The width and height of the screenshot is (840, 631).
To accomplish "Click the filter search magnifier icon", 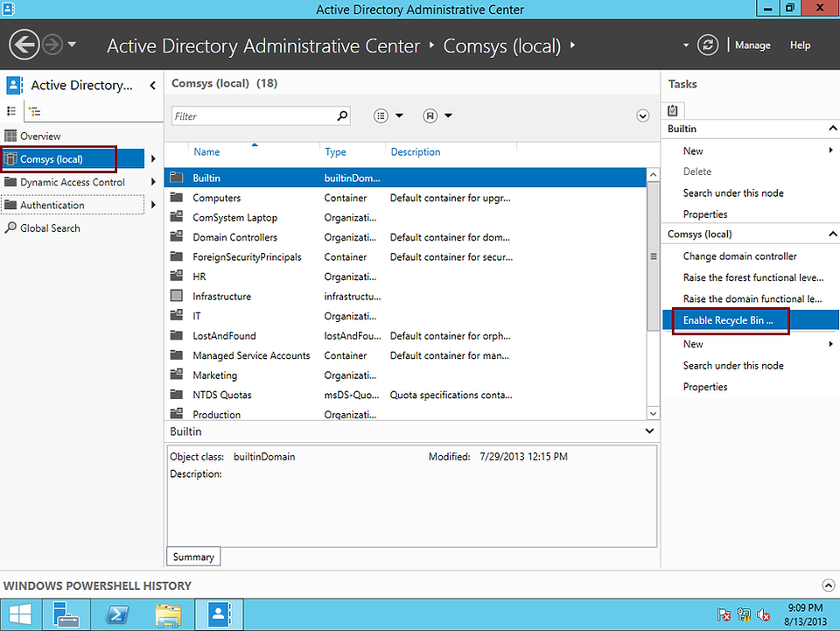I will pyautogui.click(x=342, y=116).
